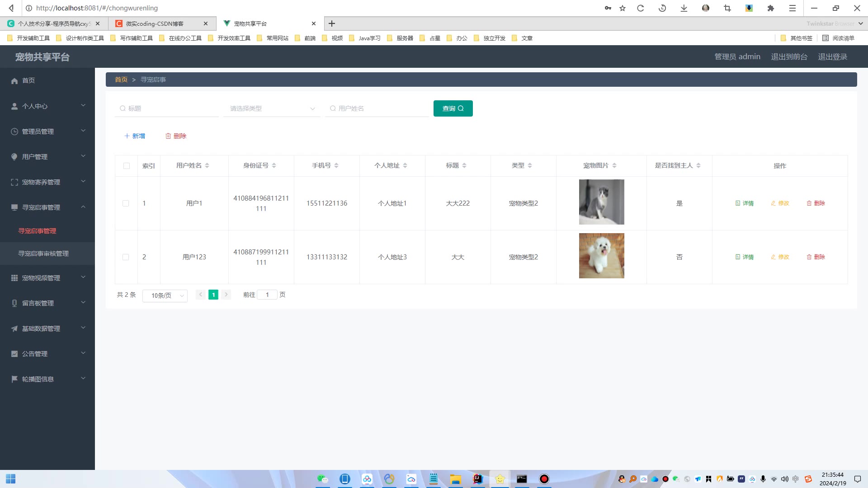Click the 管理员管理 clock icon

click(x=14, y=131)
